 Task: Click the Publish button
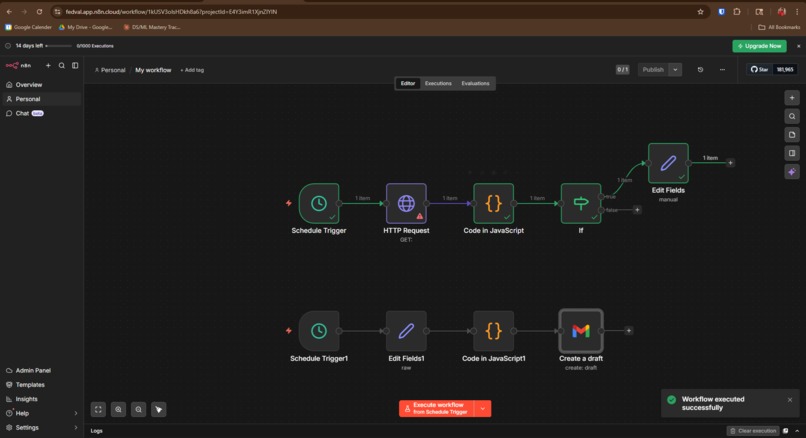point(653,69)
